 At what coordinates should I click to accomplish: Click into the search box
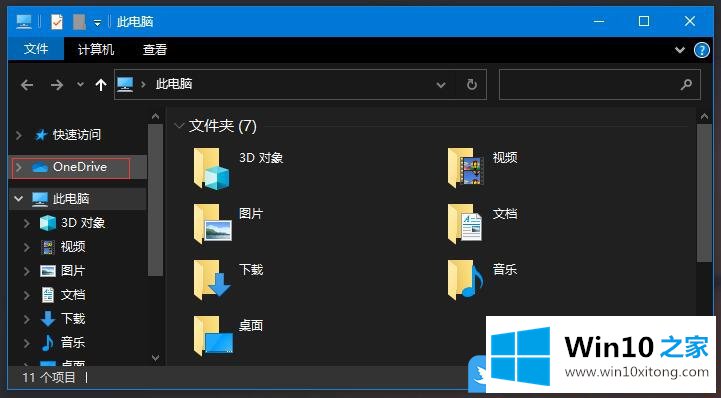tap(600, 85)
